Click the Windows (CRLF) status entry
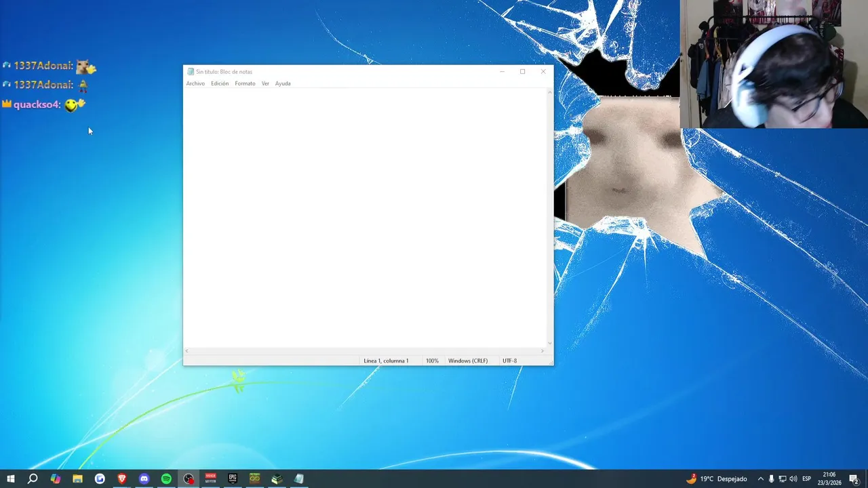Image resolution: width=868 pixels, height=488 pixels. [x=468, y=361]
